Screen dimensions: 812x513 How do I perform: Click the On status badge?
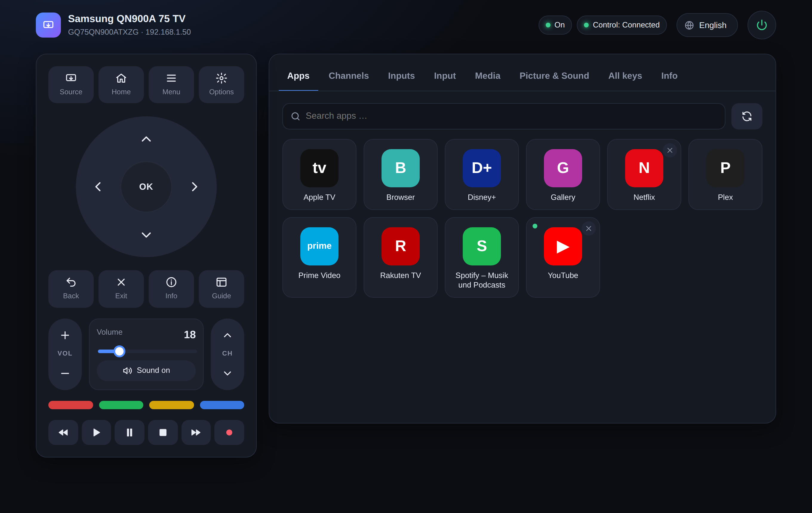point(555,25)
